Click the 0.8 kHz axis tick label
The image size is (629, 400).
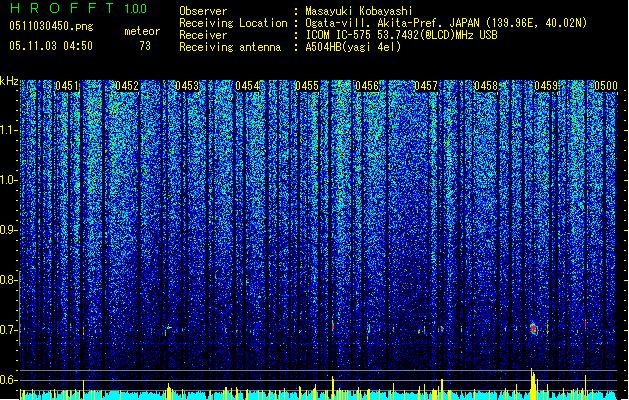click(x=9, y=280)
